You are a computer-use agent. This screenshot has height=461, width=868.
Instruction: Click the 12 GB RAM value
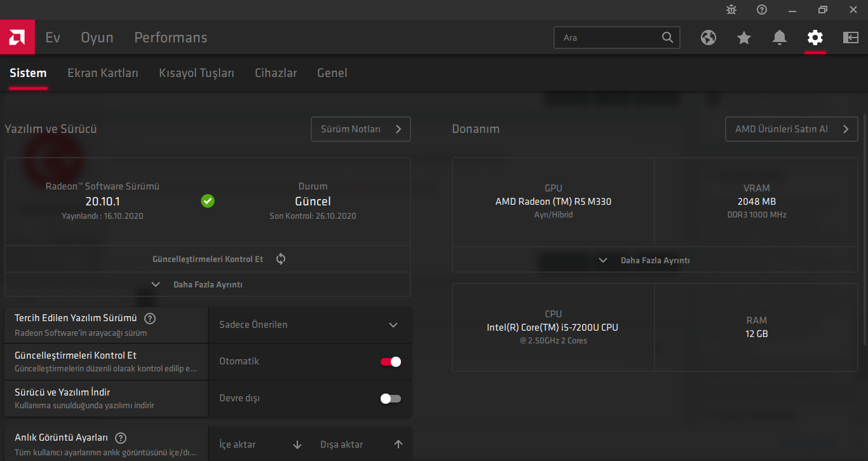(x=757, y=334)
